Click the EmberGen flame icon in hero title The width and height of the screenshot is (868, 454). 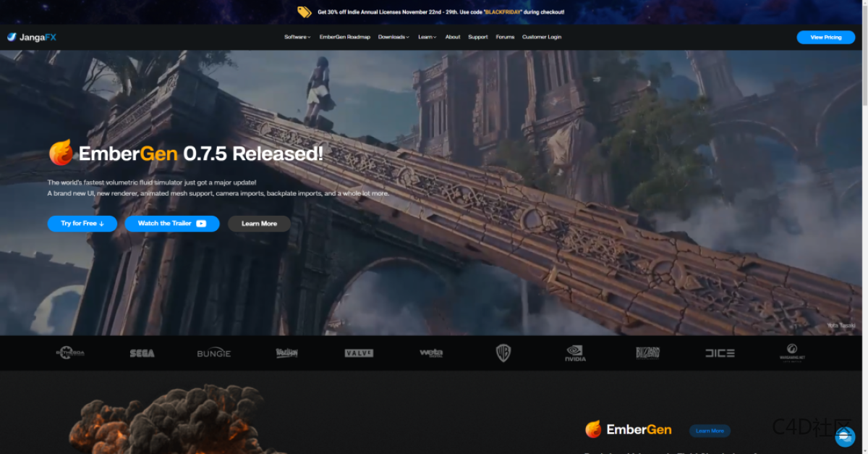pyautogui.click(x=61, y=153)
